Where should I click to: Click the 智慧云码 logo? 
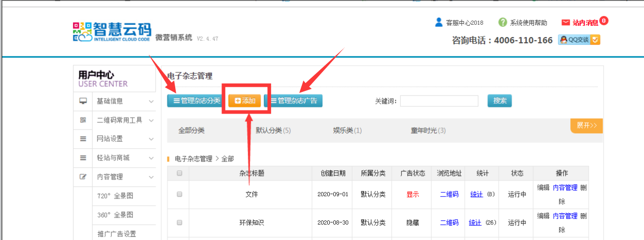[112, 32]
